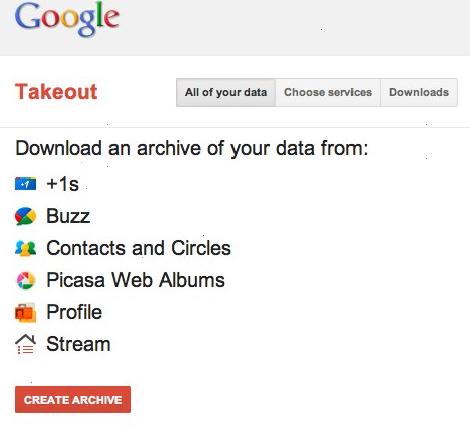
Task: Open the Choose services tab
Action: pyautogui.click(x=328, y=92)
